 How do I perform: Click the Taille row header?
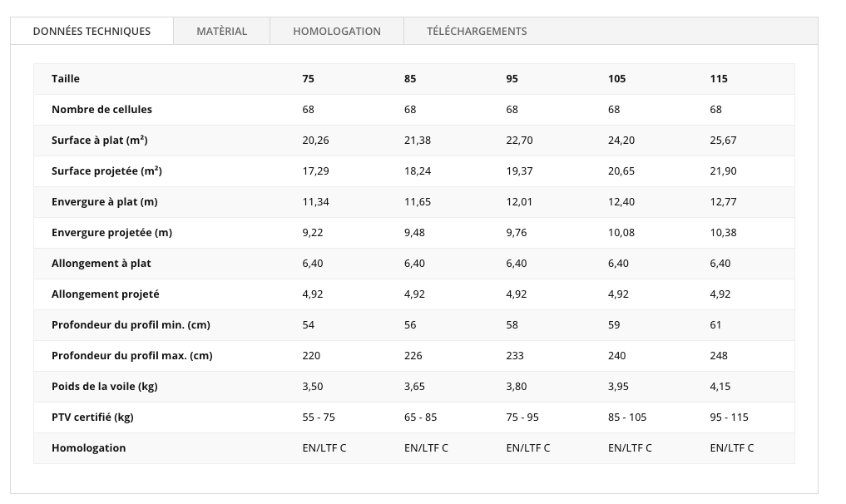pos(66,78)
